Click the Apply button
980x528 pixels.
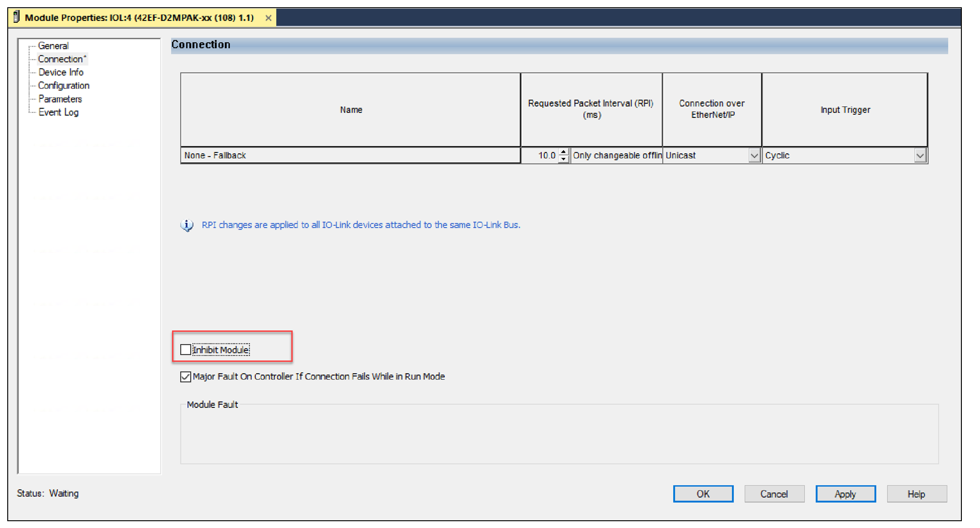click(x=845, y=494)
